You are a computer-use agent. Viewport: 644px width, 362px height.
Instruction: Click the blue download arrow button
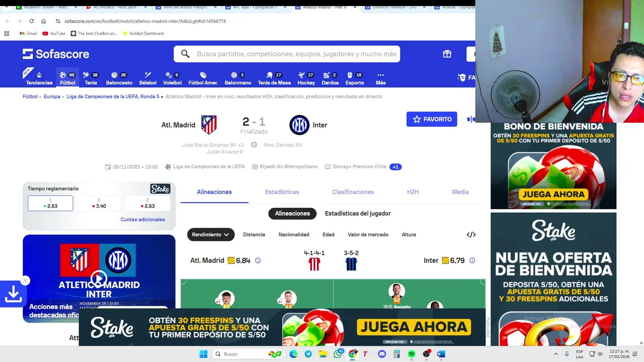click(13, 294)
